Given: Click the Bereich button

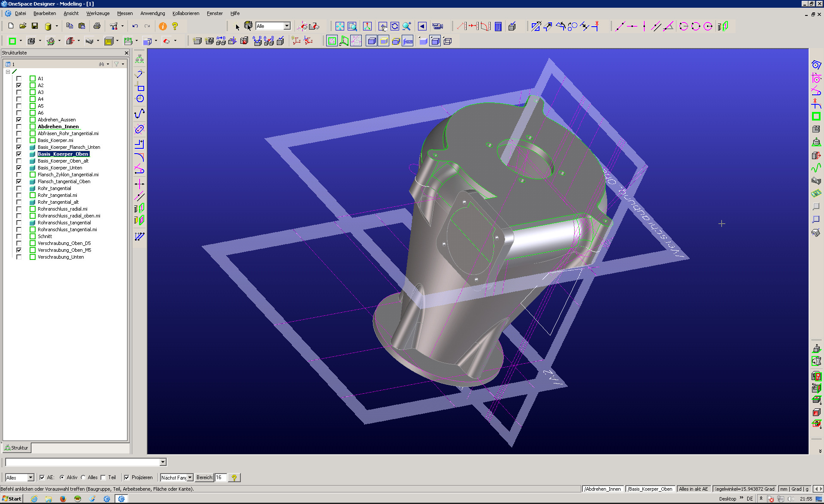Looking at the screenshot, I should [204, 477].
